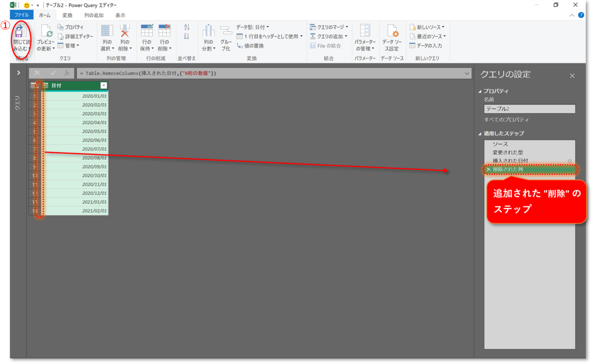
Task: Expand the クエリ pane with chevron
Action: tap(18, 73)
